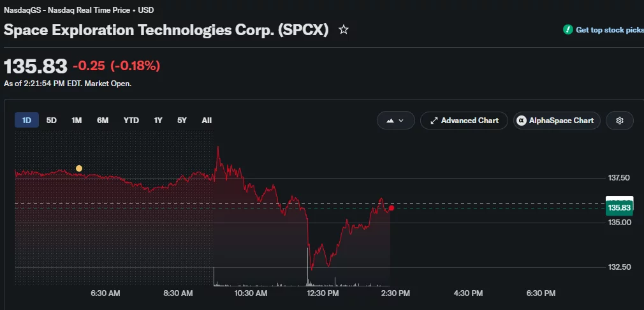Click the NasdaqGS Real Time Price line
644x310 pixels.
click(79, 10)
